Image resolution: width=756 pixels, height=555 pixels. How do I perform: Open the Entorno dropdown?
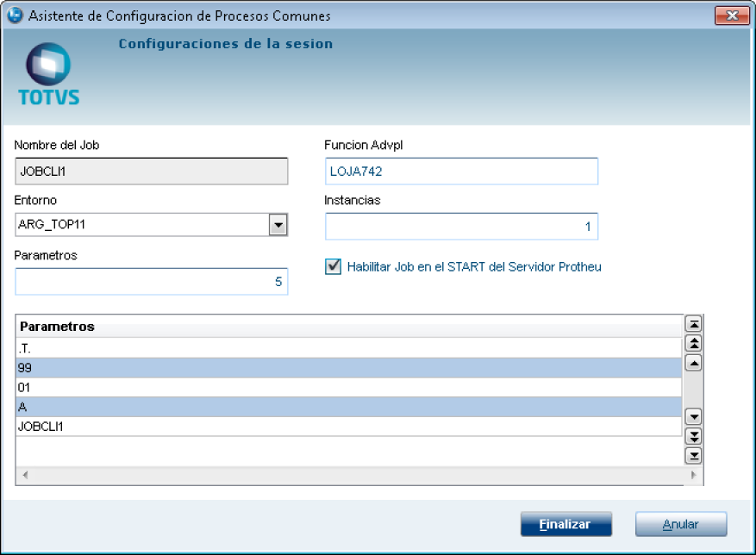point(278,225)
